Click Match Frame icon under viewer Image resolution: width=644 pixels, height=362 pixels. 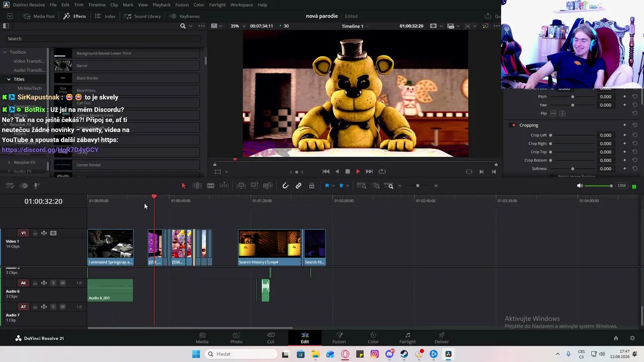click(x=469, y=171)
